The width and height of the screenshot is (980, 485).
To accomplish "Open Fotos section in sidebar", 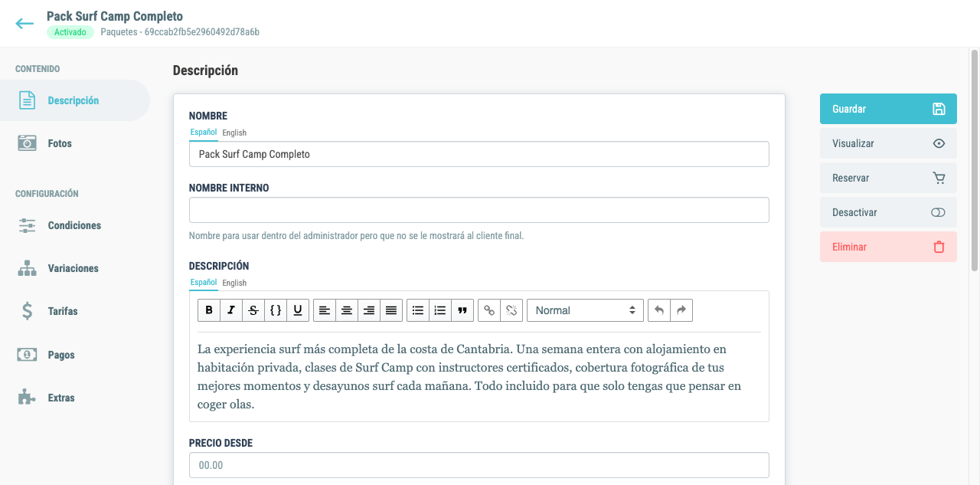I will point(75,143).
